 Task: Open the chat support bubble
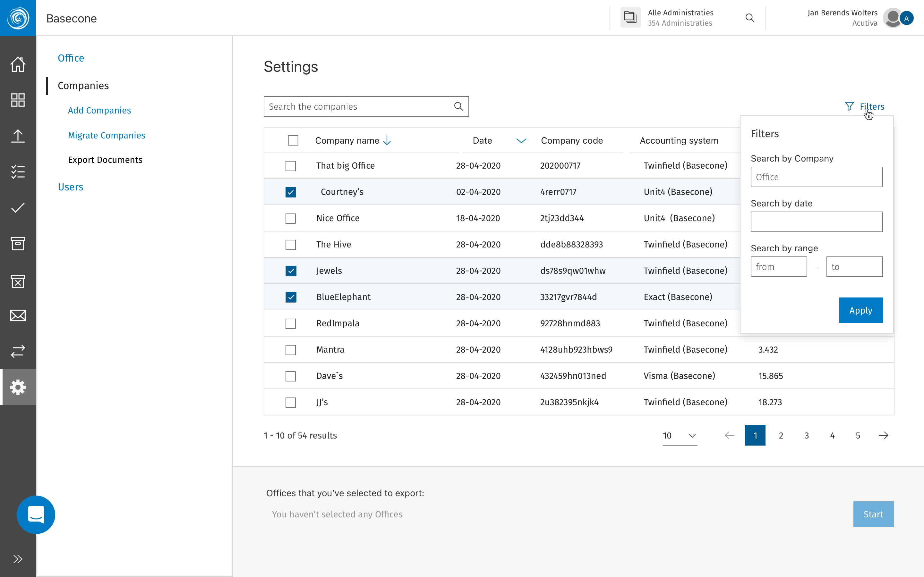(x=36, y=514)
